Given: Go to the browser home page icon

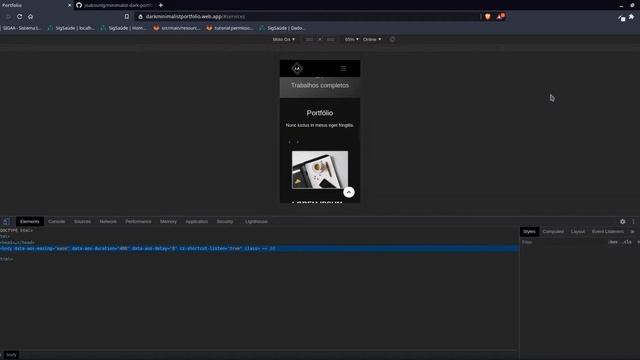Looking at the screenshot, I should coord(31,17).
